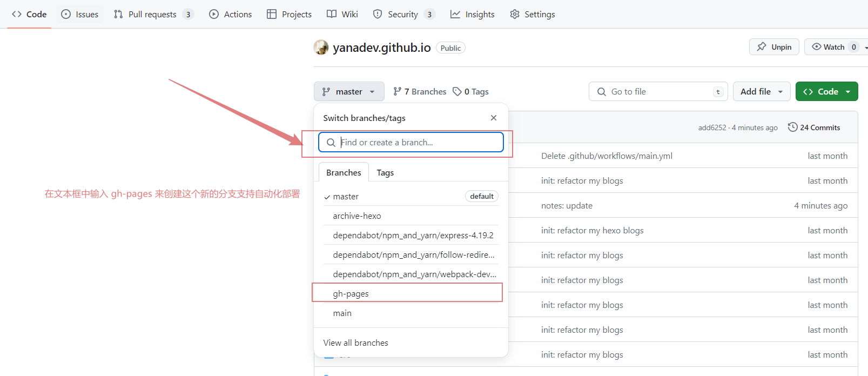The image size is (868, 376).
Task: View the Insights tab
Action: tap(473, 14)
